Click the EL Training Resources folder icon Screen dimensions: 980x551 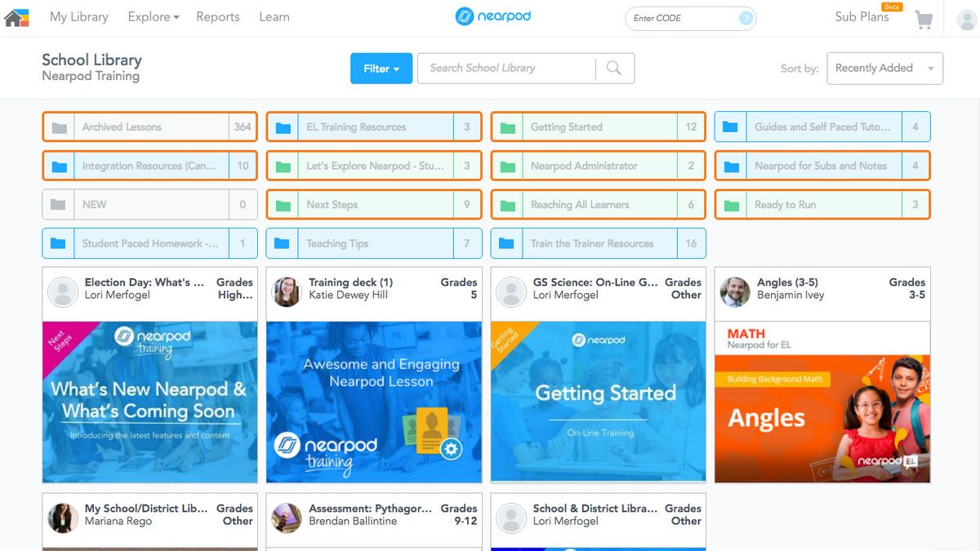click(283, 127)
